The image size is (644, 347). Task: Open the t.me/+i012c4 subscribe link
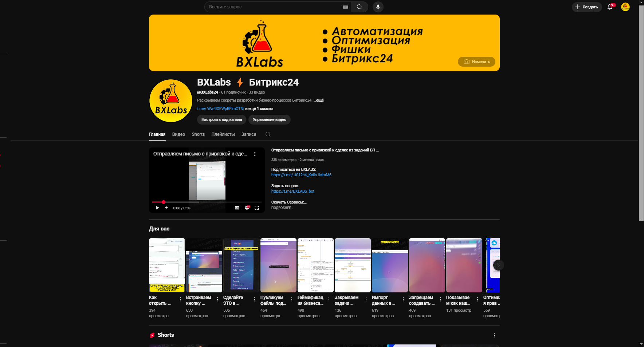(301, 175)
